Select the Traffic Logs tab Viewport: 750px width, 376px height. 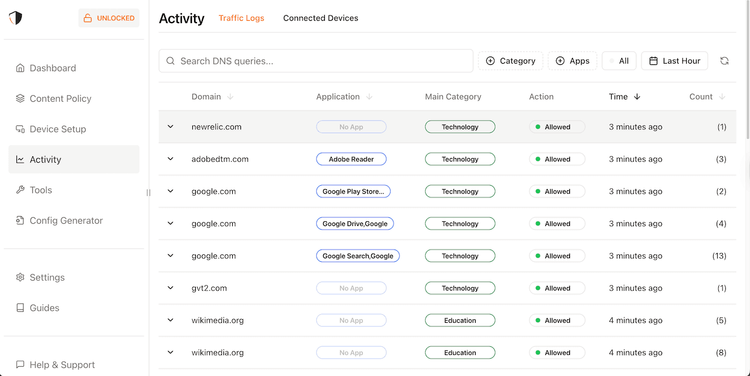click(x=242, y=18)
